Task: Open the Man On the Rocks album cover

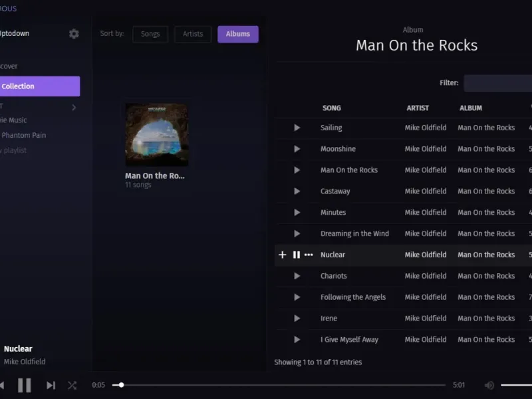Action: [x=156, y=135]
